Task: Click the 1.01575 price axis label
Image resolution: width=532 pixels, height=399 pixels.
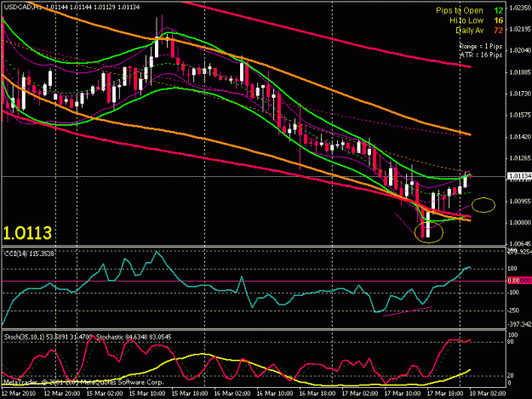Action: pyautogui.click(x=520, y=115)
